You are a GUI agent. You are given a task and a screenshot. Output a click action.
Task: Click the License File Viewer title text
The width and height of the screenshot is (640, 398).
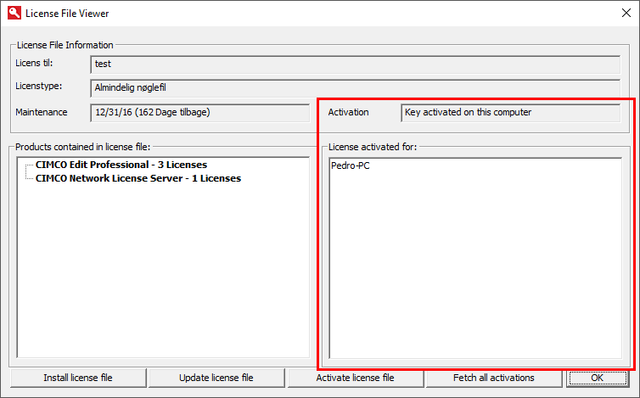[67, 13]
